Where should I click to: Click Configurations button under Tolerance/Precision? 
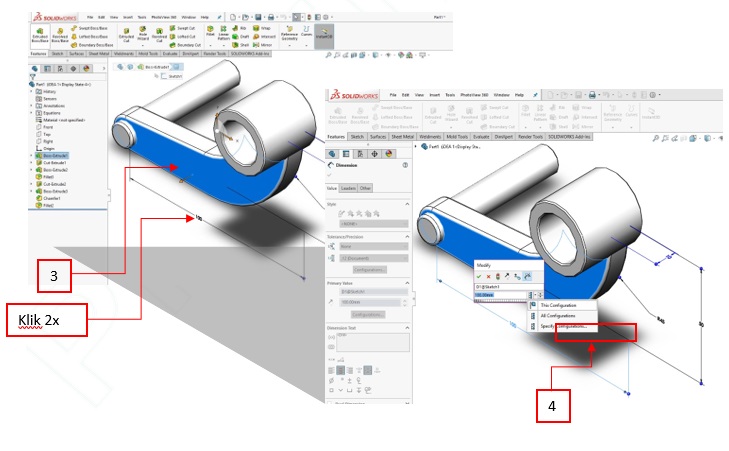click(x=369, y=270)
